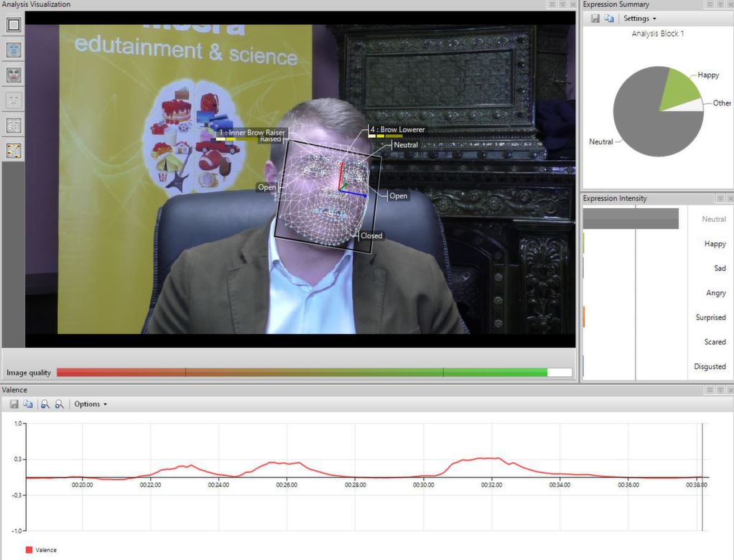This screenshot has width=734, height=560.
Task: Toggle the face model texture overlay button
Action: click(x=14, y=75)
